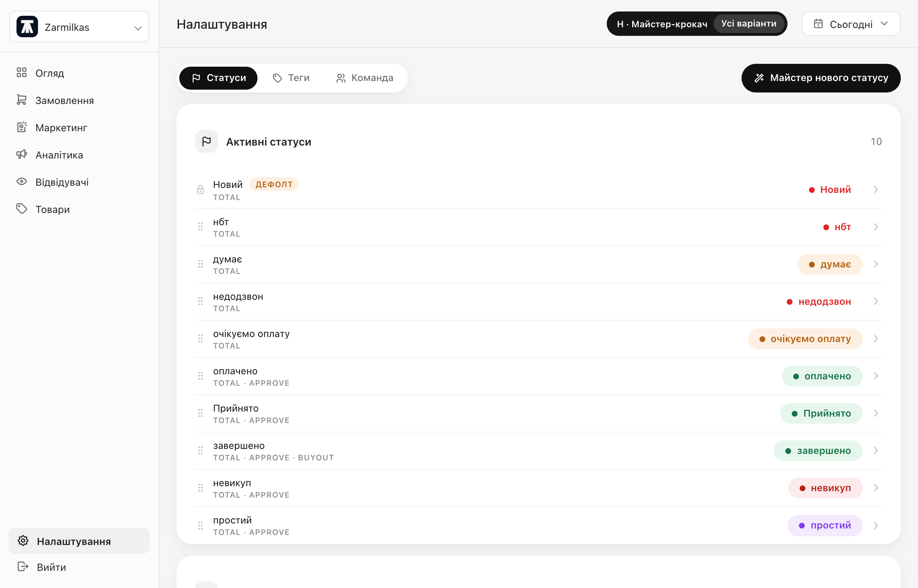The width and height of the screenshot is (918, 588).
Task: Click the Відвідувачі eye icon
Action: 22,182
